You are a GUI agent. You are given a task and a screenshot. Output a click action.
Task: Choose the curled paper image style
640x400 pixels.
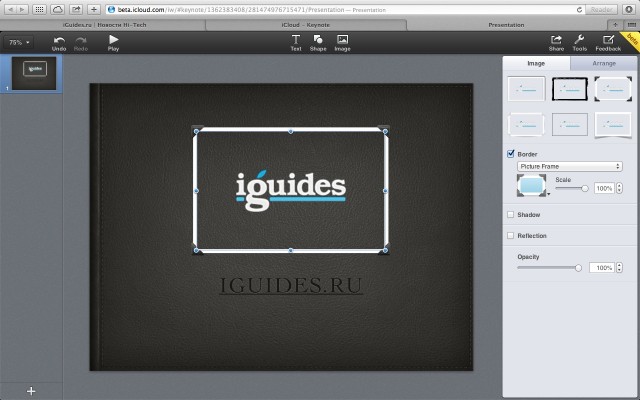tap(613, 124)
